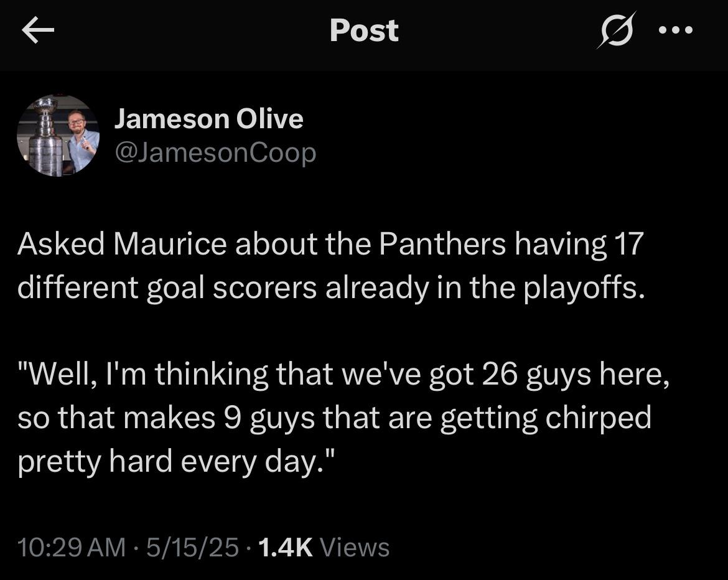
Task: Open Jameson Olive's profile picture
Action: click(x=58, y=136)
